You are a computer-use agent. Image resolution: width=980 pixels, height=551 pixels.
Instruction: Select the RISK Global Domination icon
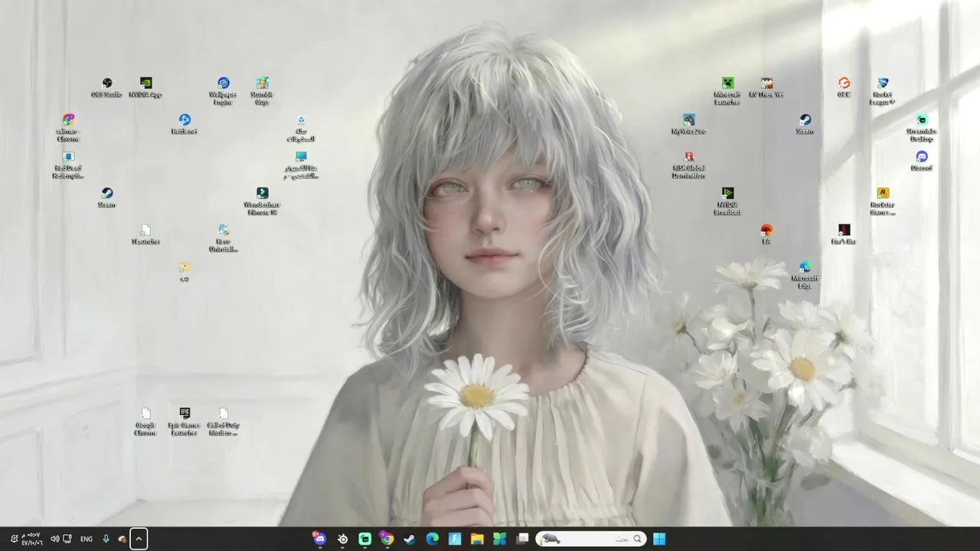pos(688,165)
